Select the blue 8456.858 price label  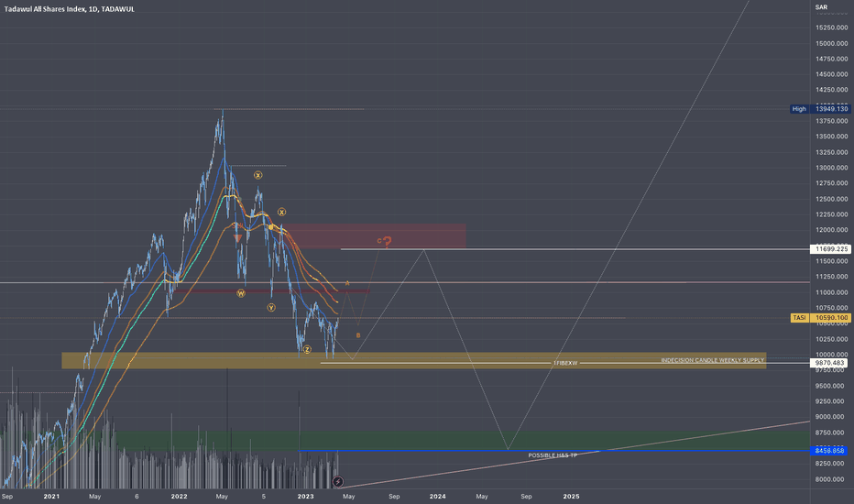[x=830, y=451]
